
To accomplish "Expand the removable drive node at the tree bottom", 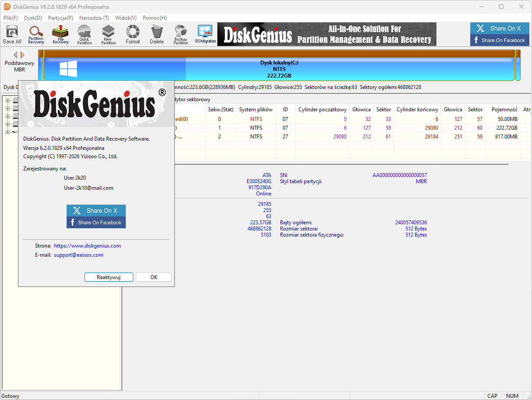I will point(7,132).
